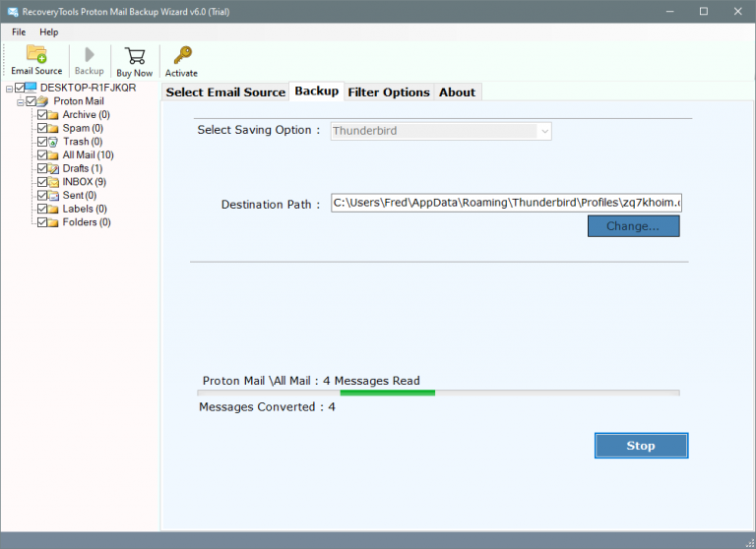Toggle the Sent (0) checkbox
This screenshot has height=549, width=756.
point(42,196)
